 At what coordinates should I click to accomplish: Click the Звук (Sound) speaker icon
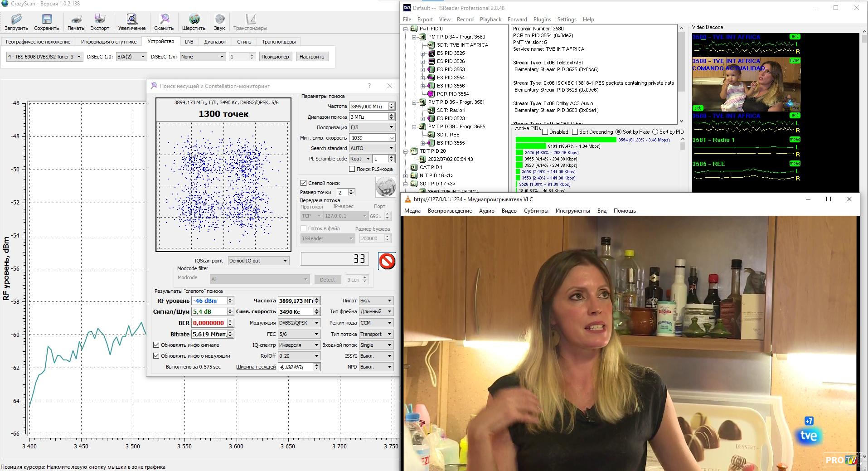tap(220, 19)
